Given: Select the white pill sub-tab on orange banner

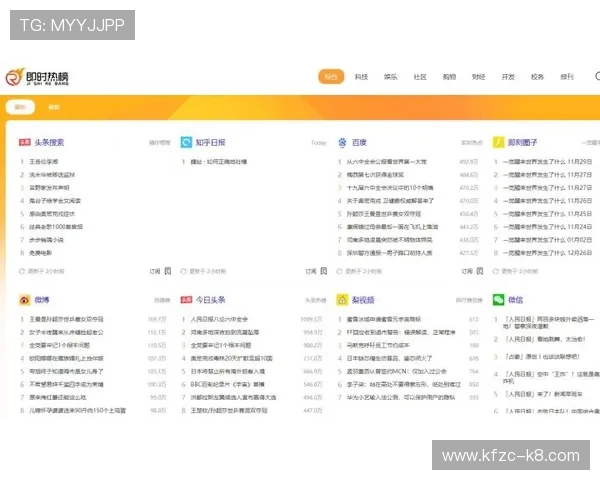Looking at the screenshot, I should 20,107.
